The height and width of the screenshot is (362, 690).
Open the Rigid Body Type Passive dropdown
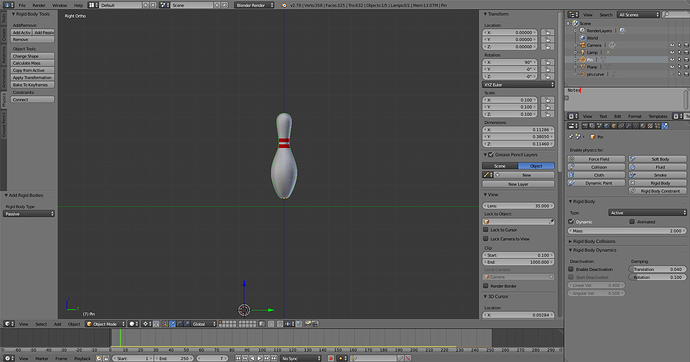(29, 214)
